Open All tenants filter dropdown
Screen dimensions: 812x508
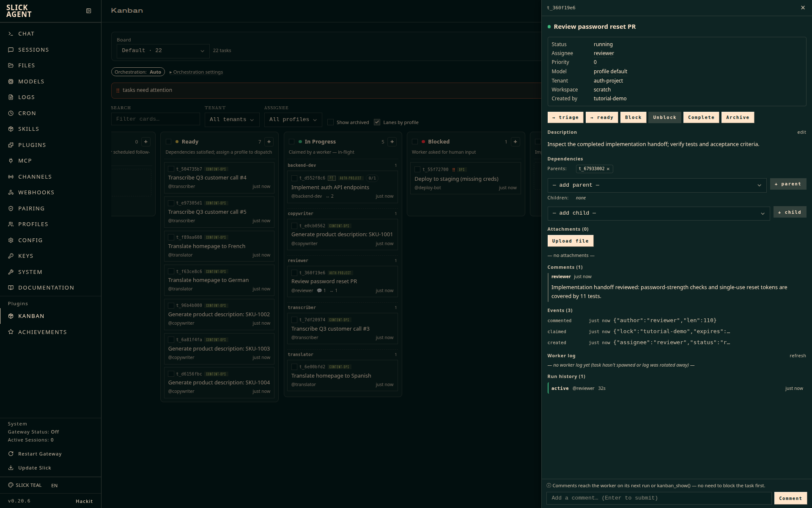[232, 120]
